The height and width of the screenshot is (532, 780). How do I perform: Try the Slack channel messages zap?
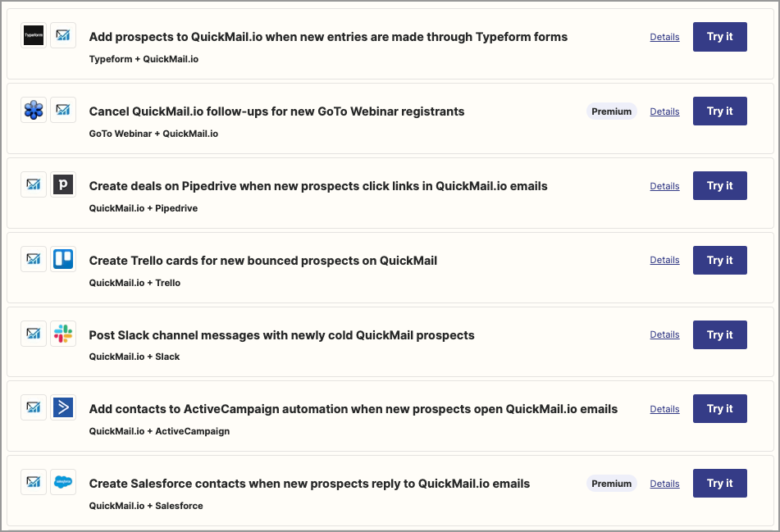[719, 334]
